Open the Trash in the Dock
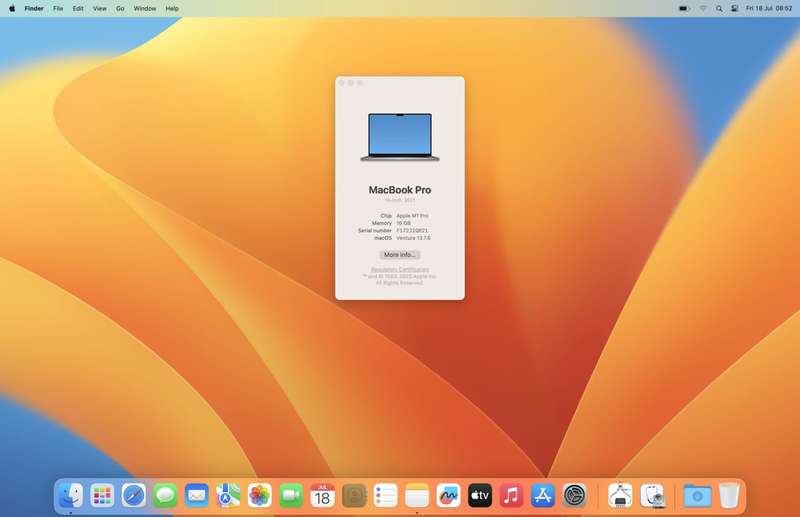Viewport: 800px width, 517px height. 729,495
